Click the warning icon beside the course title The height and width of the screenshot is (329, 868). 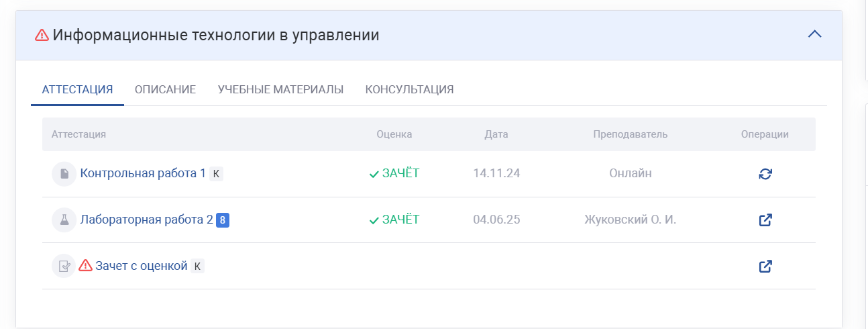pyautogui.click(x=42, y=35)
